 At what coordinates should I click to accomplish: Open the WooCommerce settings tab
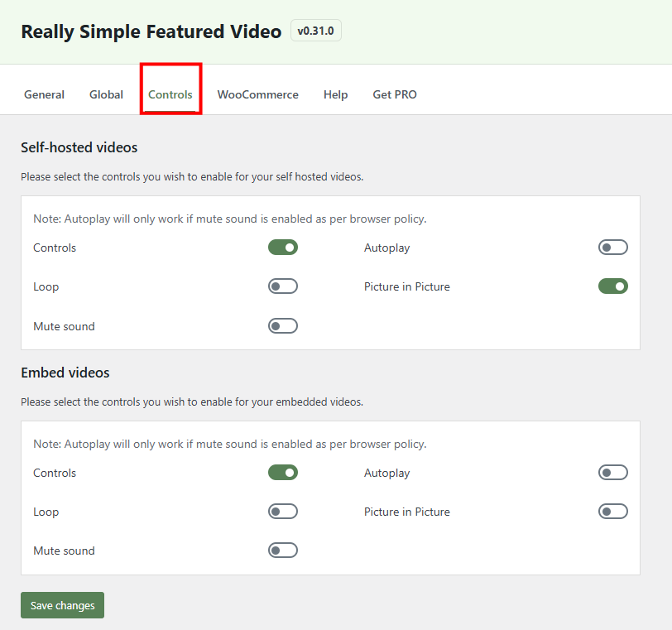(257, 94)
